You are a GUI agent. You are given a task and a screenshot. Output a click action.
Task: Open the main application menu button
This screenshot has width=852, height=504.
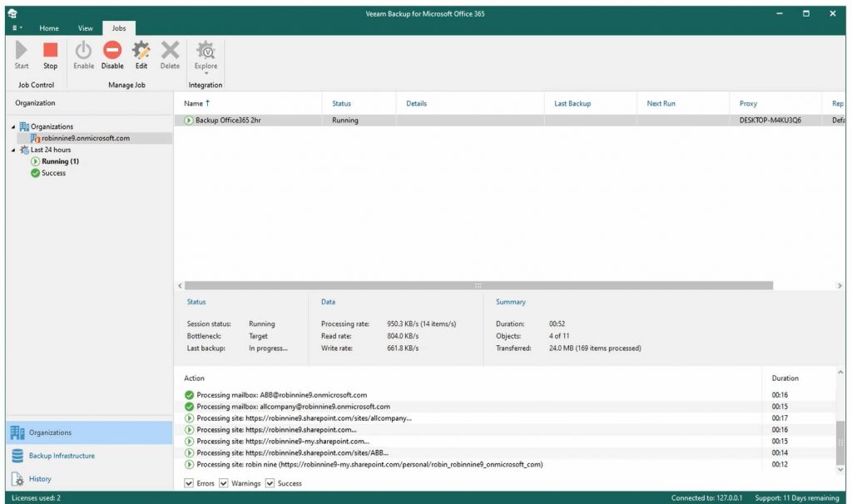point(17,27)
